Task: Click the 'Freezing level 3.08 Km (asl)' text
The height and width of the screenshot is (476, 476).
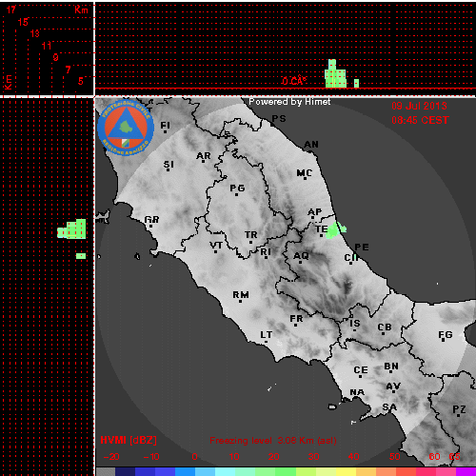Action: click(x=273, y=441)
